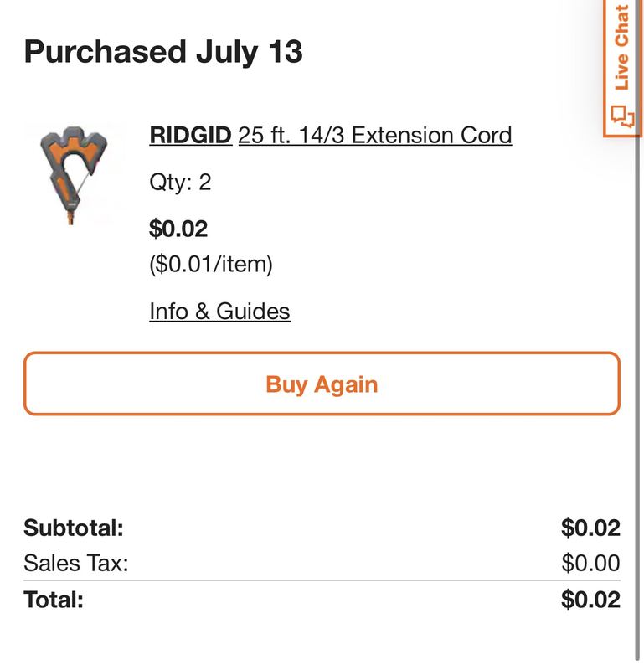Image resolution: width=644 pixels, height=670 pixels.
Task: Select the Purchased July 13 heading
Action: point(163,51)
